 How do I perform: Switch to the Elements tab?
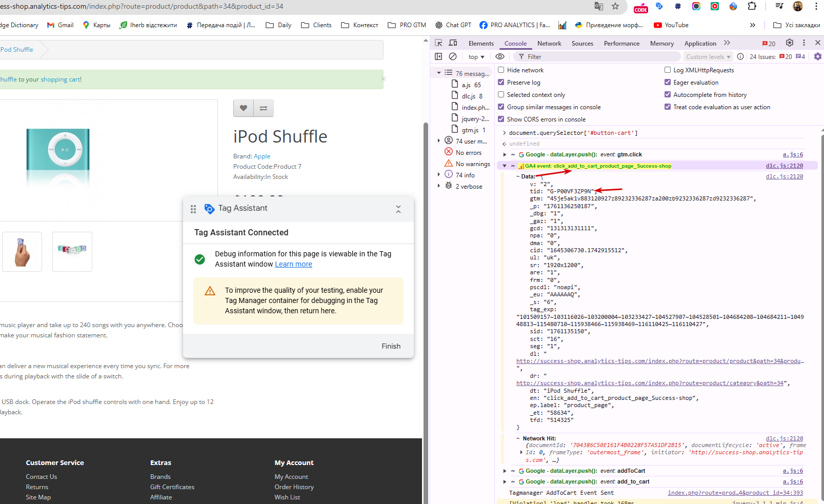click(x=481, y=44)
